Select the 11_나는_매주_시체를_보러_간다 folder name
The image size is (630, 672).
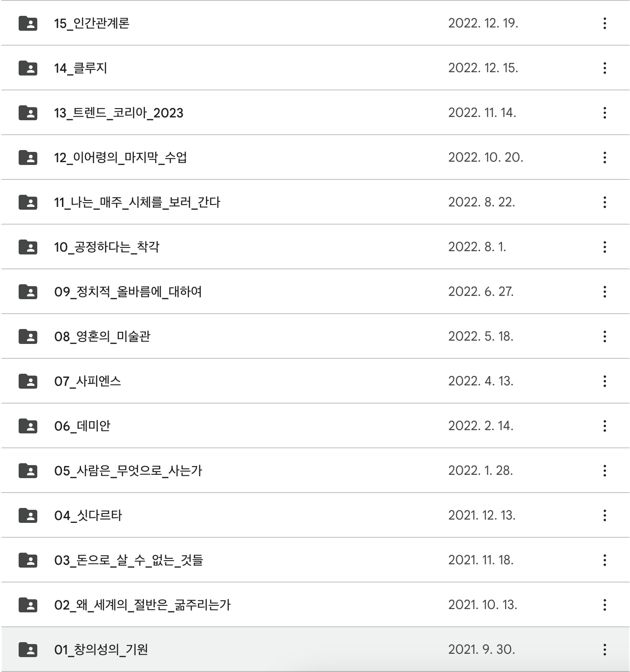coord(137,202)
